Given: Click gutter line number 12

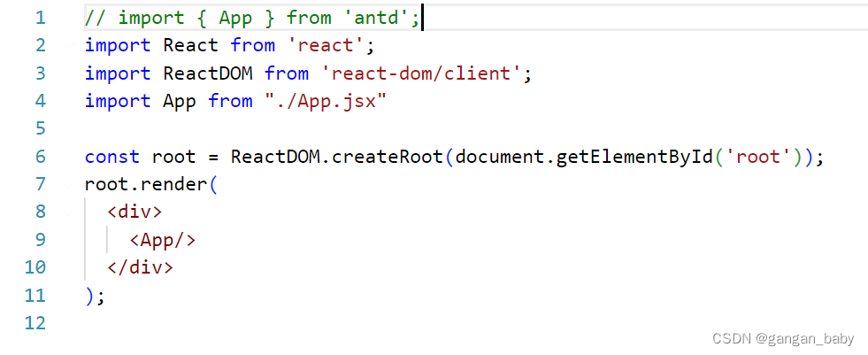Looking at the screenshot, I should [x=35, y=323].
